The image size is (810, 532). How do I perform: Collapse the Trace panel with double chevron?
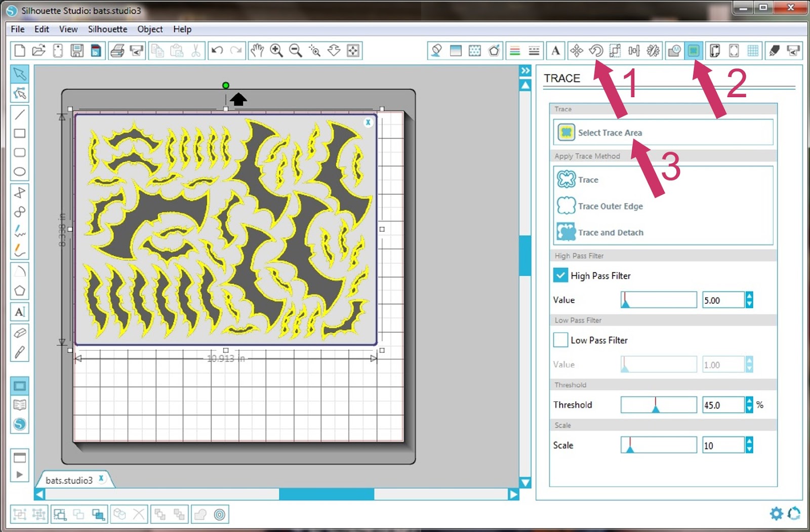(x=525, y=71)
